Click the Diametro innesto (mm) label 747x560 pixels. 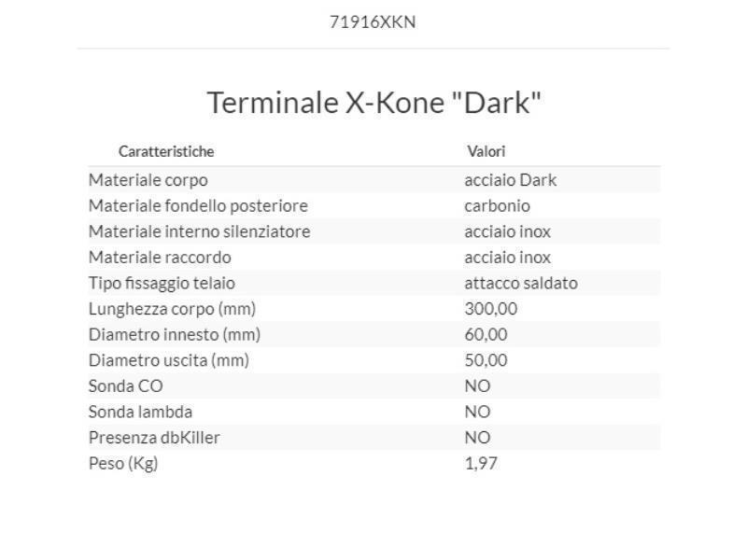pos(175,334)
